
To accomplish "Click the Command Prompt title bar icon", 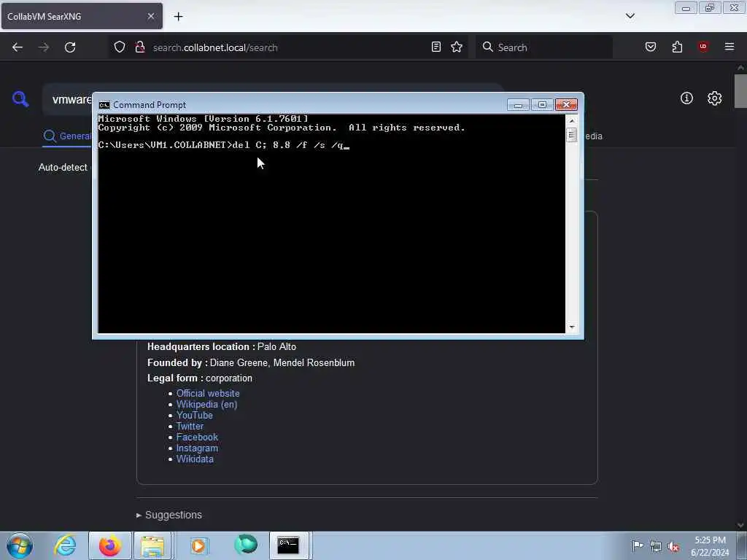I will click(104, 105).
